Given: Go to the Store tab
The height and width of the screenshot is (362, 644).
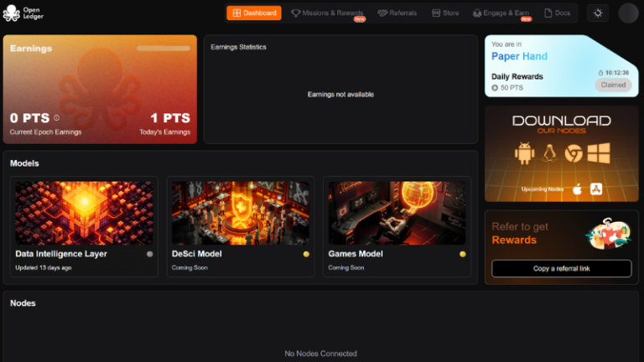Looking at the screenshot, I should 445,13.
